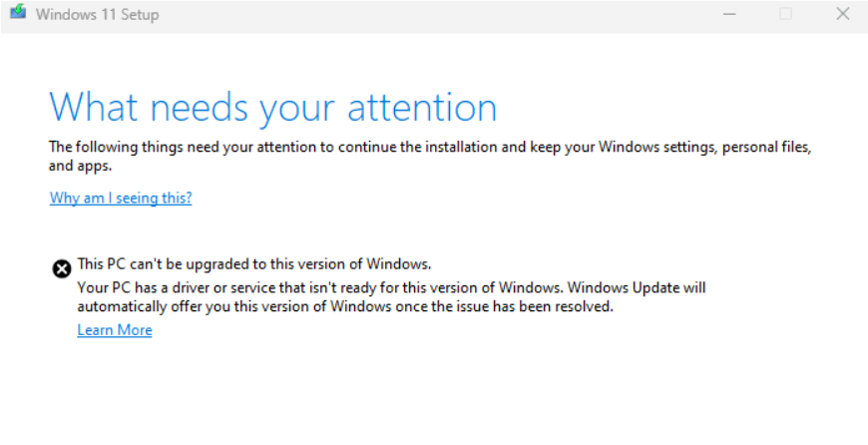Click the 'What needs your attention' heading
This screenshot has width=868, height=445.
[272, 107]
